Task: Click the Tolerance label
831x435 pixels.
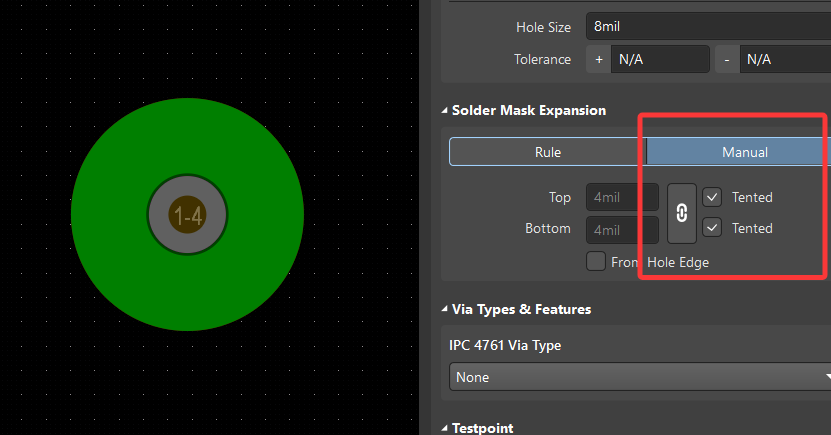Action: [x=542, y=59]
